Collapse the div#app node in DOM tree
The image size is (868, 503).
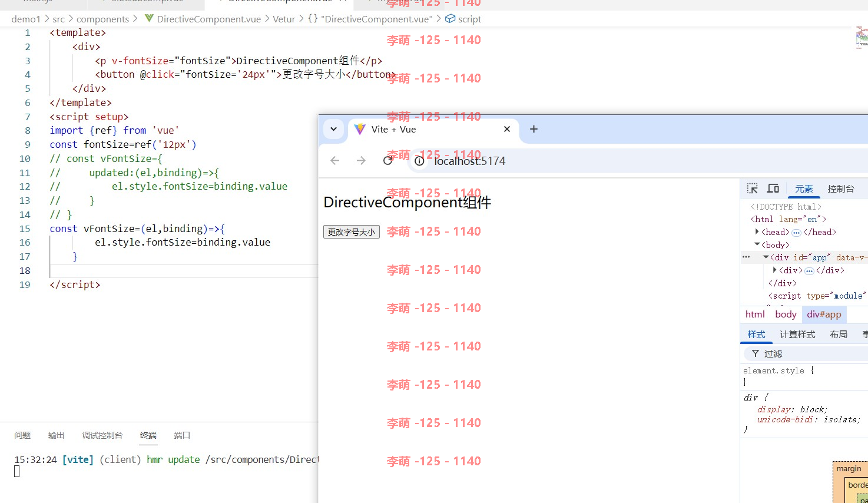click(x=766, y=257)
